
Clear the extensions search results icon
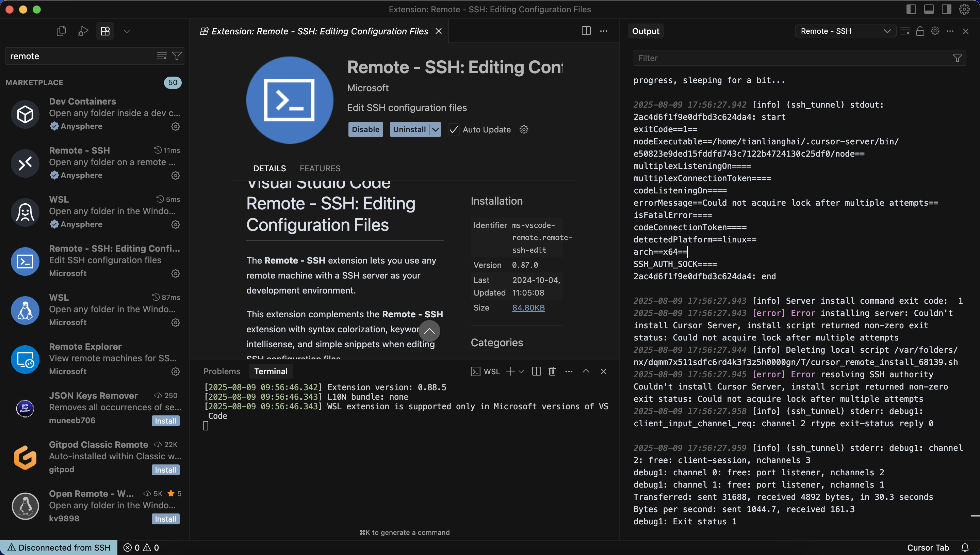tap(162, 56)
